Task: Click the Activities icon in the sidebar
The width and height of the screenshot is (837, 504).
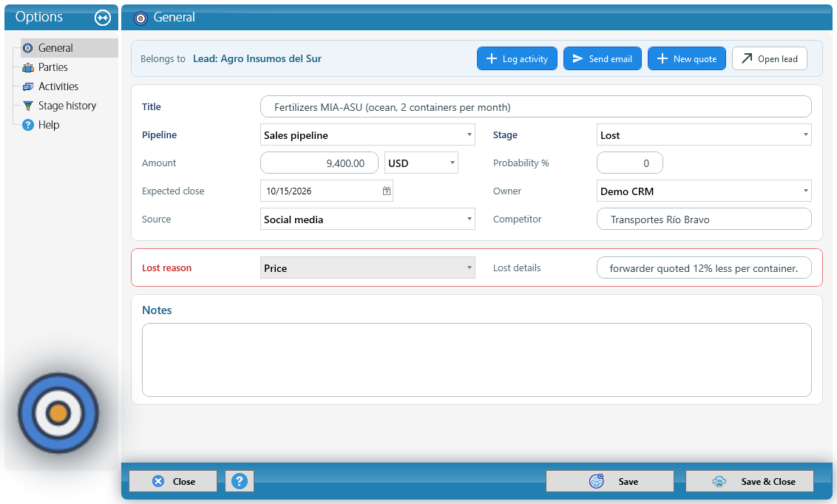Action: click(x=28, y=86)
